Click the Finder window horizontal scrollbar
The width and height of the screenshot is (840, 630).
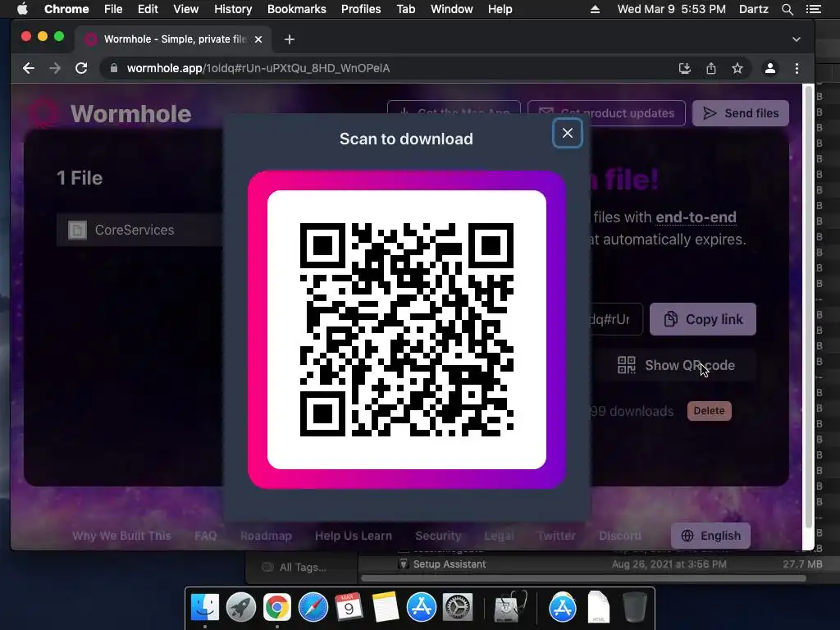pyautogui.click(x=583, y=578)
